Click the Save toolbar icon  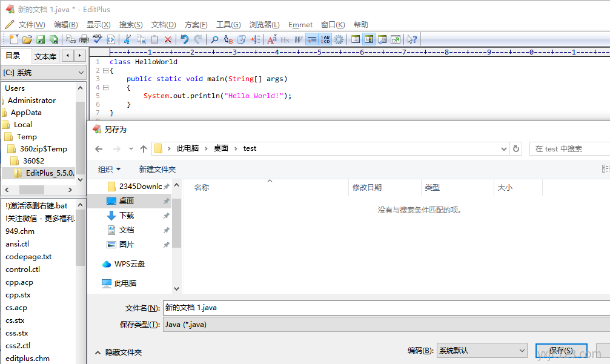point(41,39)
